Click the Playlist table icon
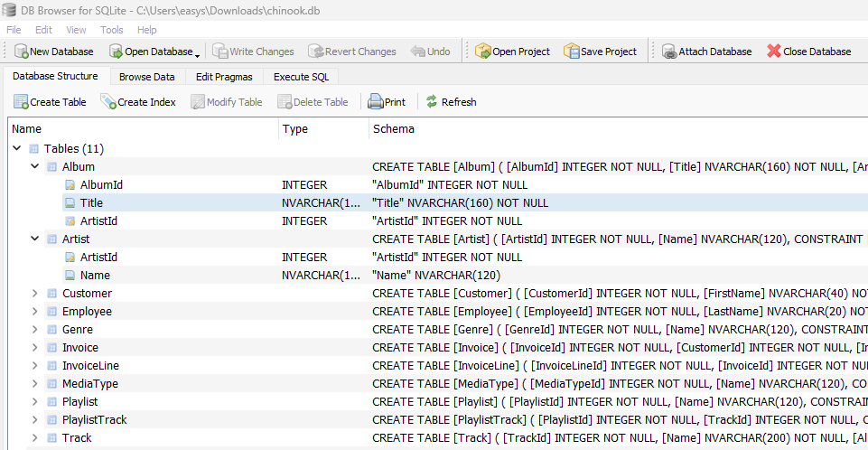This screenshot has width=868, height=450. point(52,402)
